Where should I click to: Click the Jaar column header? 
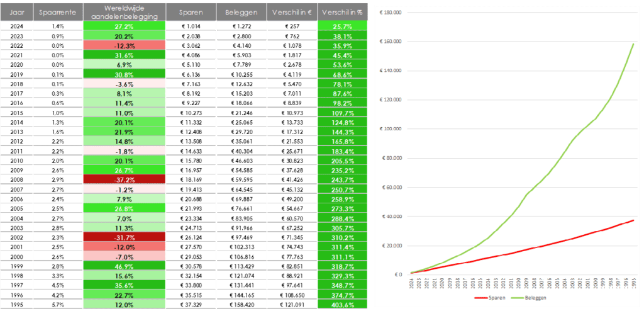pos(17,11)
